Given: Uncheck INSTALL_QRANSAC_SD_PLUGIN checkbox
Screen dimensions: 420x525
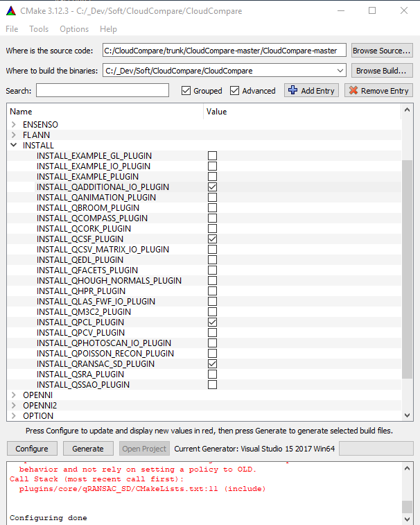Looking at the screenshot, I should click(x=212, y=363).
